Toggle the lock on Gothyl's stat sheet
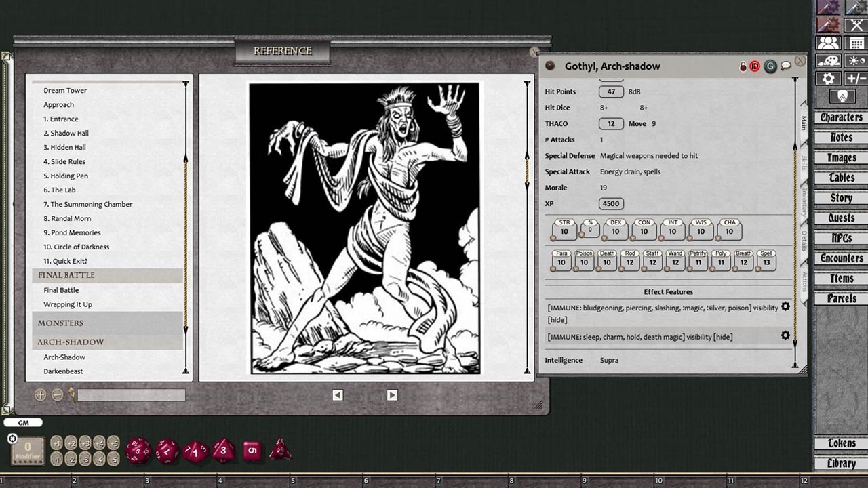Image resolution: width=868 pixels, height=488 pixels. pos(743,65)
